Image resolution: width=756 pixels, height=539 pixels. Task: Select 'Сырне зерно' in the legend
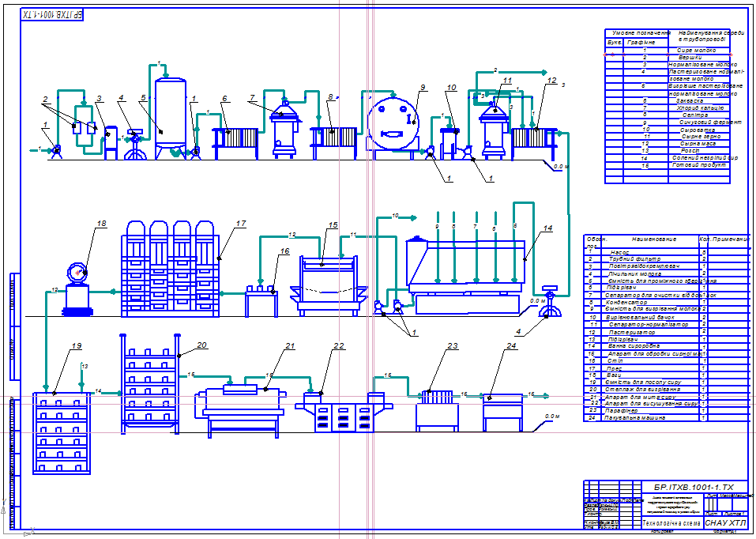pos(701,137)
